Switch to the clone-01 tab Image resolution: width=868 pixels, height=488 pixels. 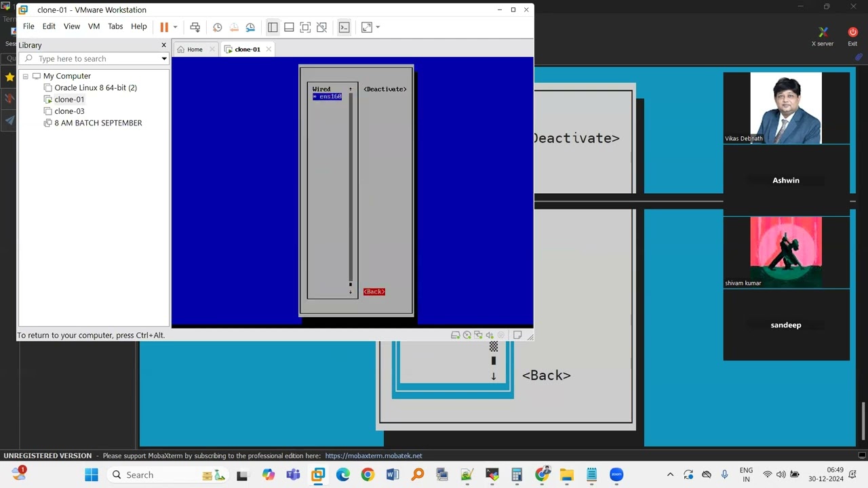click(247, 49)
